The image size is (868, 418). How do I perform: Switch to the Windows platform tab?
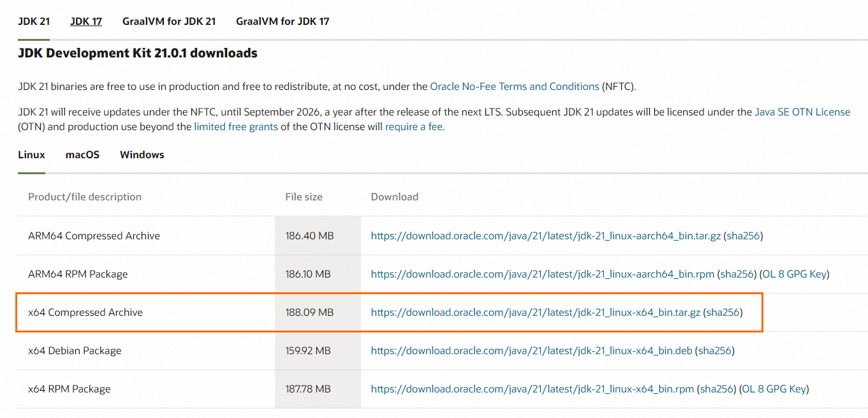[x=142, y=154]
